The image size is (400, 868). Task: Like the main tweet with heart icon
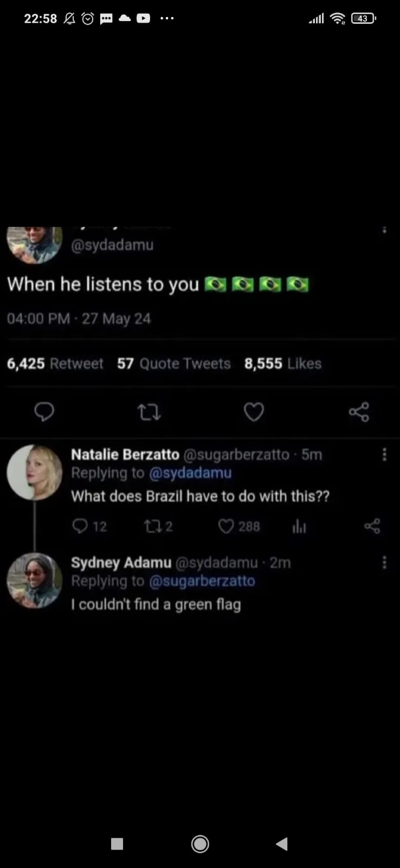pos(254,412)
